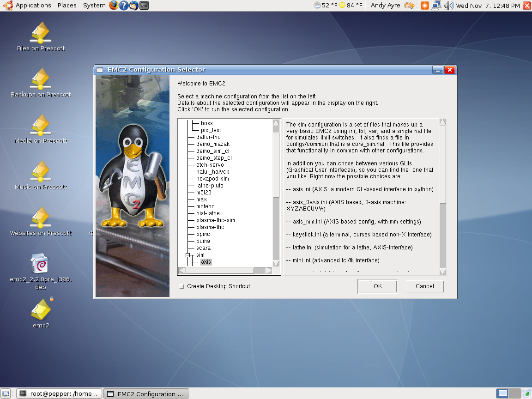Click the config list scroll down arrow
532x399 pixels.
click(x=276, y=263)
